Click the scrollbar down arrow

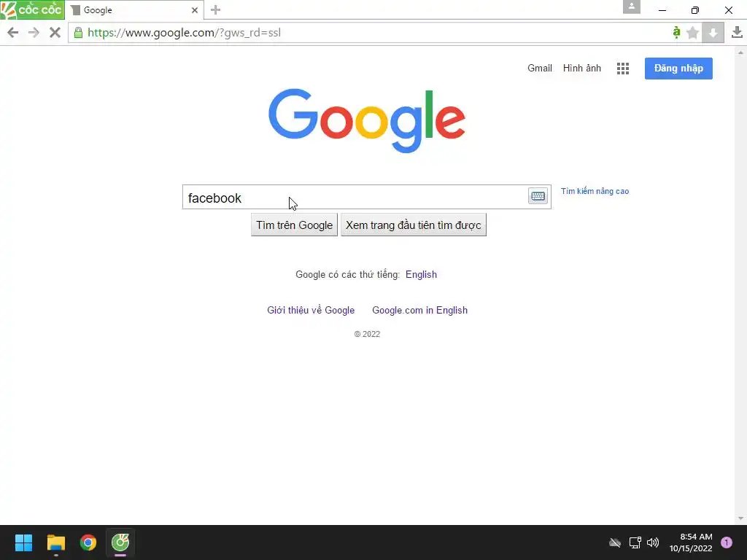pyautogui.click(x=740, y=518)
